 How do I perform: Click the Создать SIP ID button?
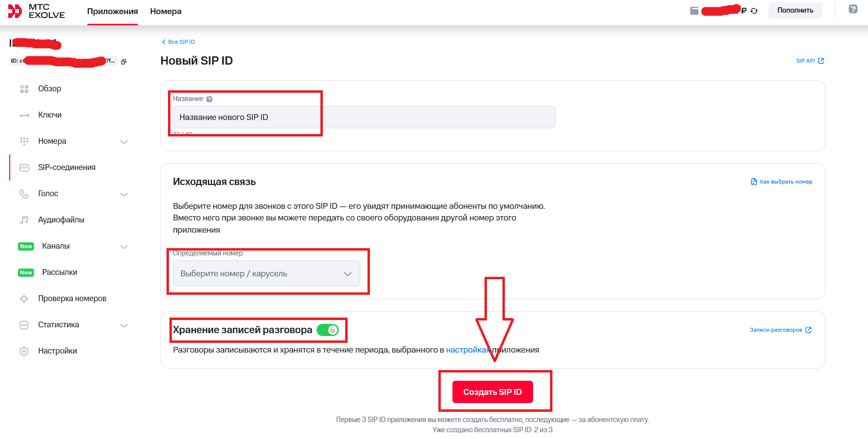click(x=493, y=392)
